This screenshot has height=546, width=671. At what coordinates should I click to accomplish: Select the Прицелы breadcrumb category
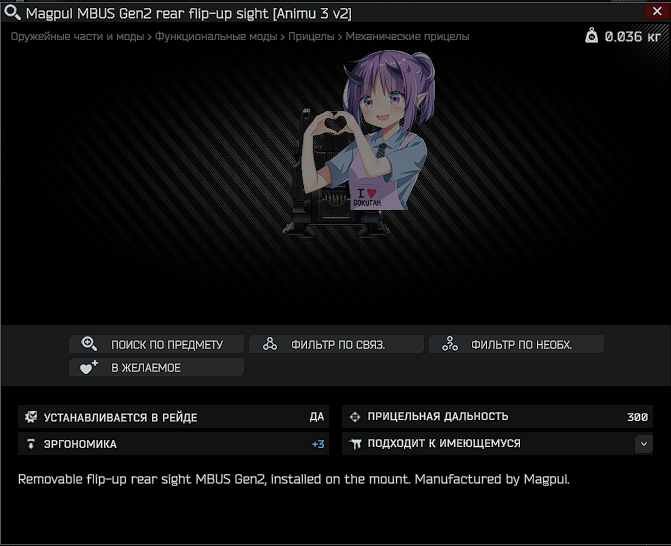pos(311,36)
